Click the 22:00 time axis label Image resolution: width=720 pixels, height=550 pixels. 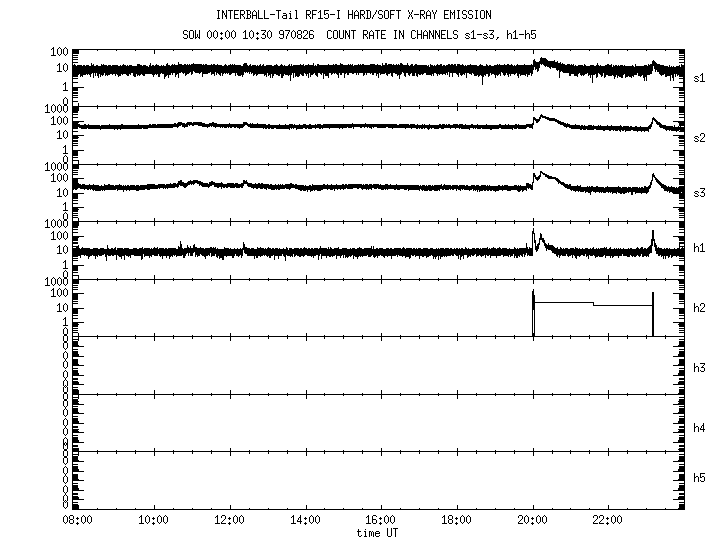[x=608, y=520]
